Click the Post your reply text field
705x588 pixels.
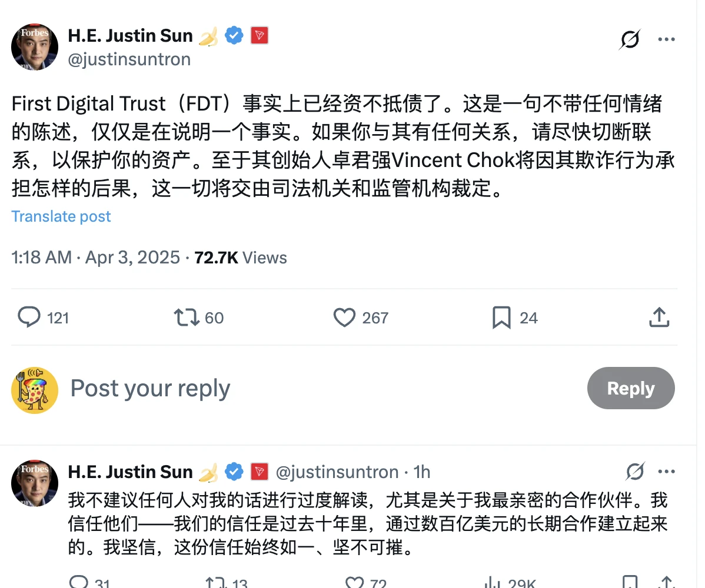pyautogui.click(x=150, y=389)
